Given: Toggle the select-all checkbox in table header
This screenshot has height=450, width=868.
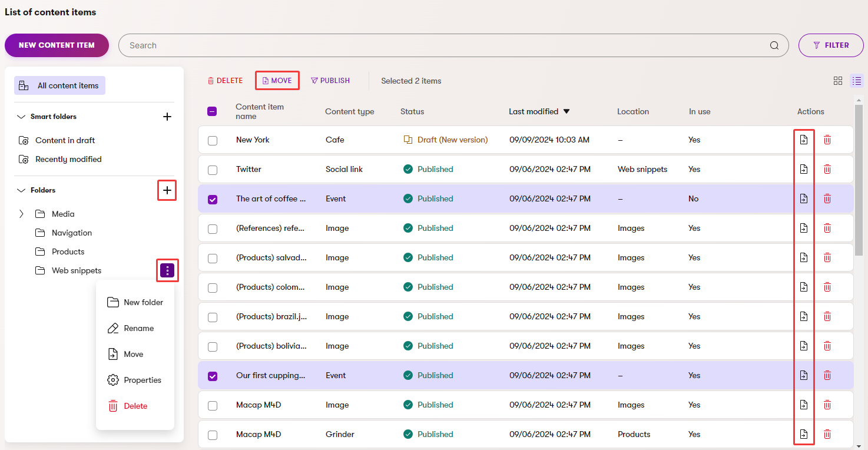Looking at the screenshot, I should (x=213, y=111).
